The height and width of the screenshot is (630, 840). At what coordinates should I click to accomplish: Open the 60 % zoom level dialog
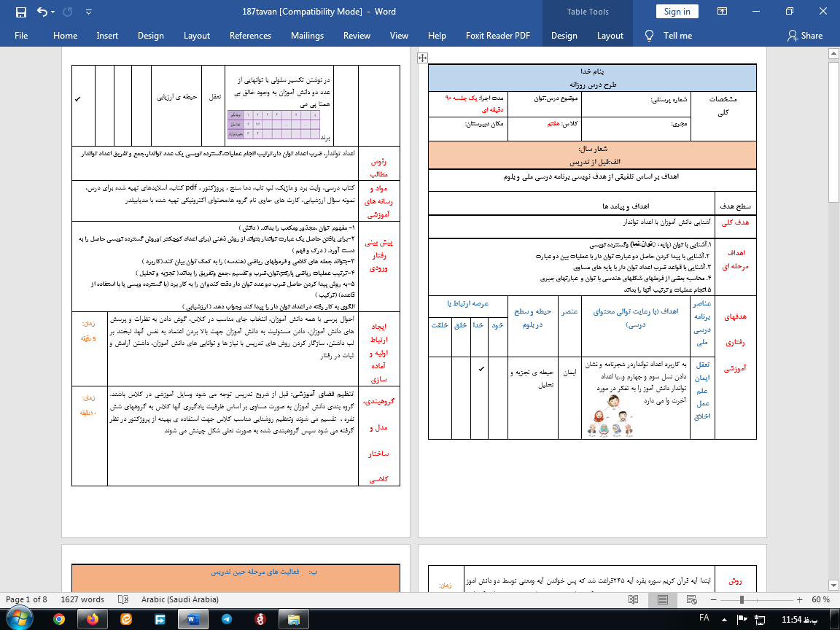(x=820, y=599)
